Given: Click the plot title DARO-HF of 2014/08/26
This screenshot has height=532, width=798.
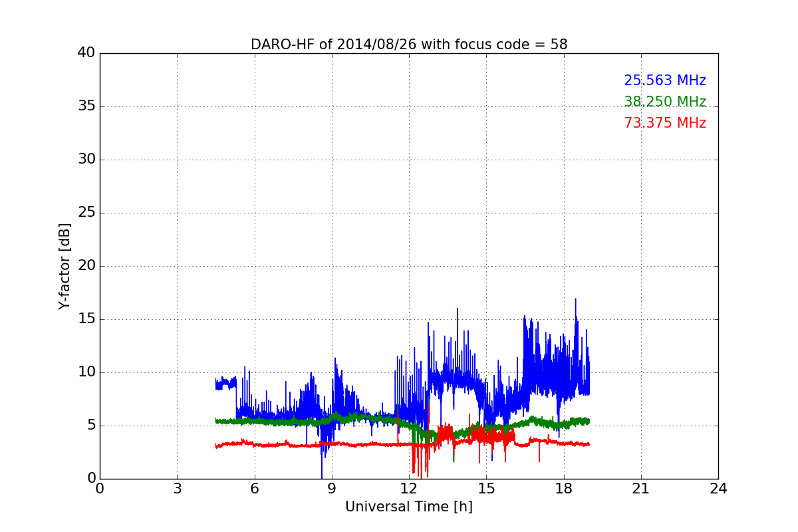Looking at the screenshot, I should pos(409,45).
